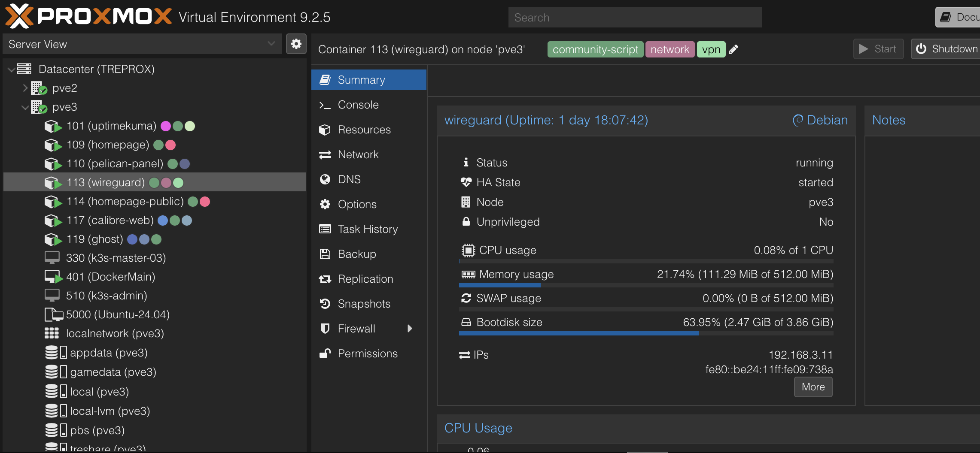The width and height of the screenshot is (980, 453).
Task: Click the Datacenter server rack icon
Action: (24, 69)
